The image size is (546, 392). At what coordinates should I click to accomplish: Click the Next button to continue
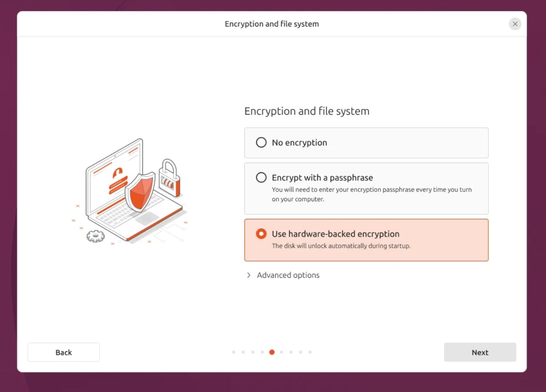tap(480, 352)
